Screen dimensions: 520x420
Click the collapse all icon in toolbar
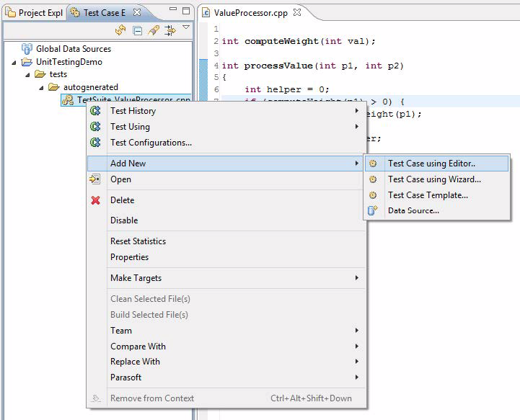137,31
